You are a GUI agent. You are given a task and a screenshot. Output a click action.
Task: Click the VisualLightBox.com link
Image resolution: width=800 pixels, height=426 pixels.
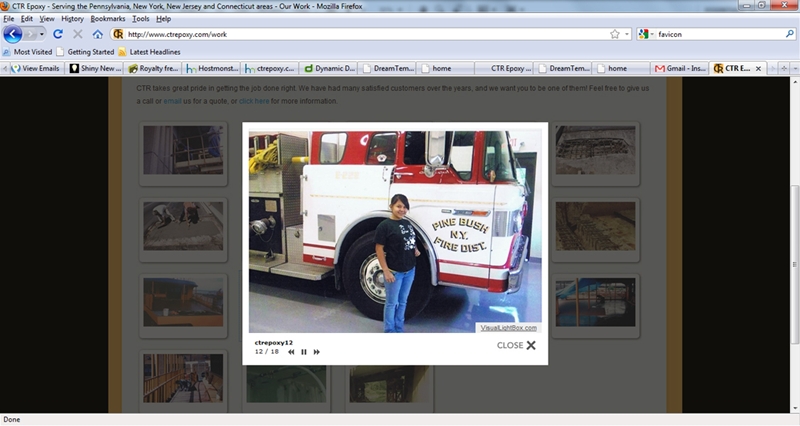click(508, 328)
